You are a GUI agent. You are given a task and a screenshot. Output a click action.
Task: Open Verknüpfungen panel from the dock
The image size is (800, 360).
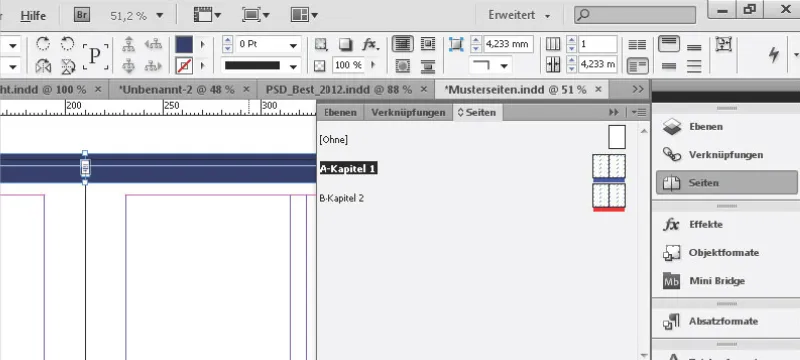725,155
